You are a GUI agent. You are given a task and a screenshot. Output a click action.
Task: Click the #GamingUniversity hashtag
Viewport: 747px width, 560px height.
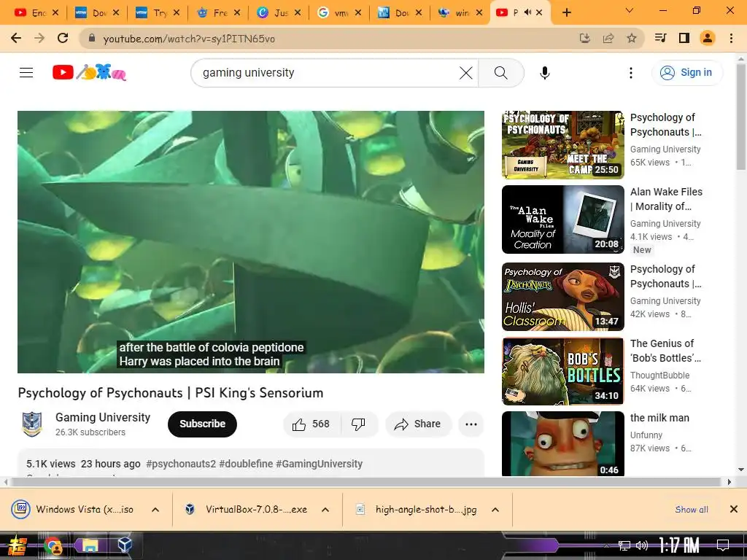[x=320, y=464]
